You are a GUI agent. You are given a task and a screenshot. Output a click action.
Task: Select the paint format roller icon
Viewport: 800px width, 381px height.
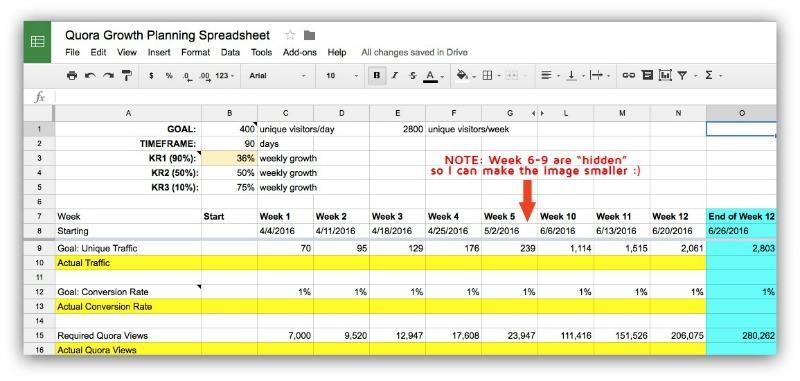[127, 76]
